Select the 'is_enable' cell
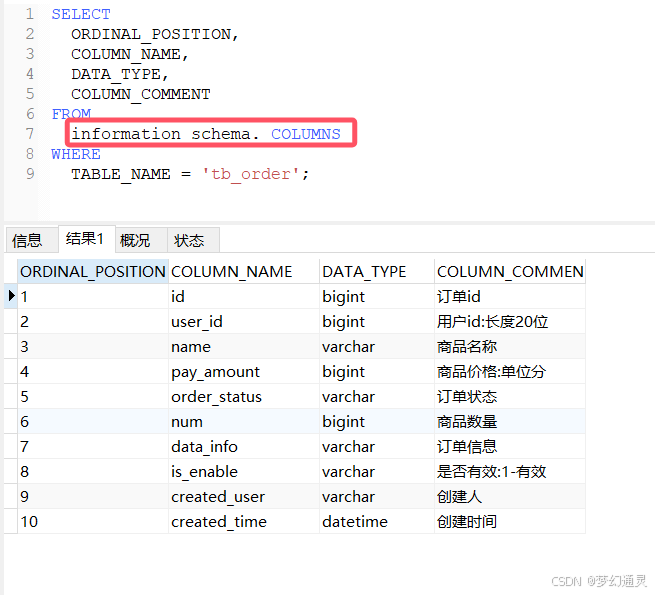 244,472
